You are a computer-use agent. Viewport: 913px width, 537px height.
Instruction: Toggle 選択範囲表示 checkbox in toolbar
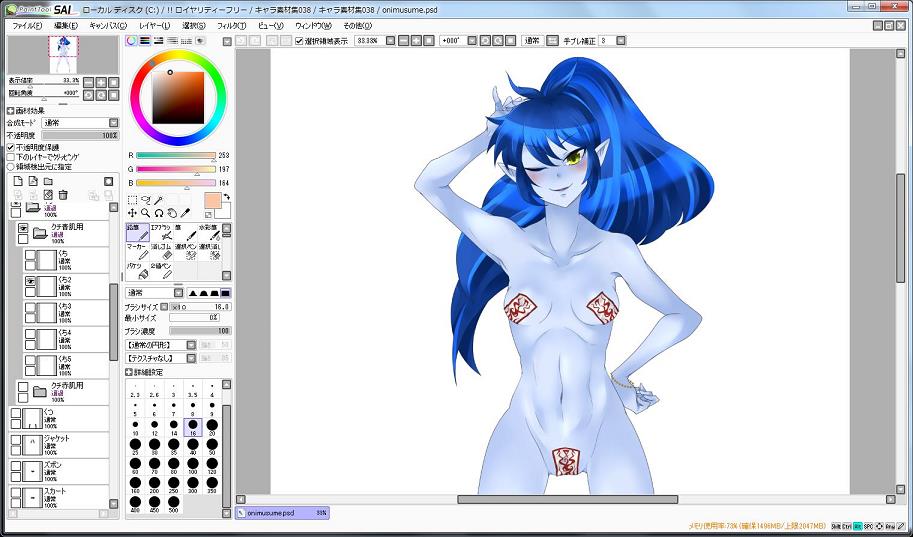pyautogui.click(x=299, y=41)
